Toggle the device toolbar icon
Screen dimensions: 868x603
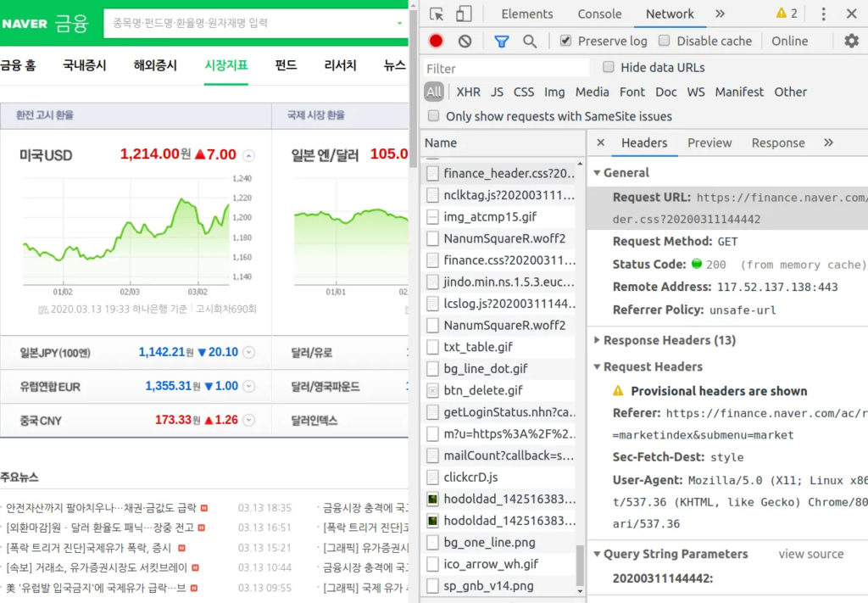pyautogui.click(x=464, y=14)
